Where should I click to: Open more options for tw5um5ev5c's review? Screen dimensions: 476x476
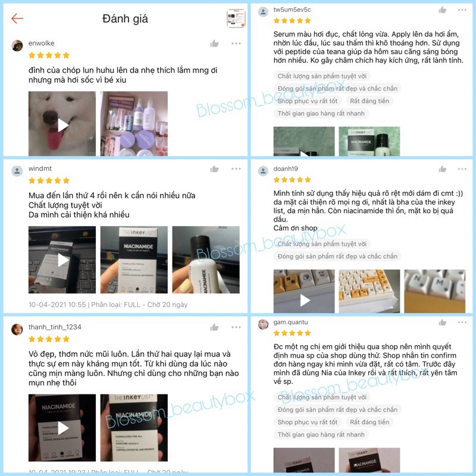[x=462, y=10]
